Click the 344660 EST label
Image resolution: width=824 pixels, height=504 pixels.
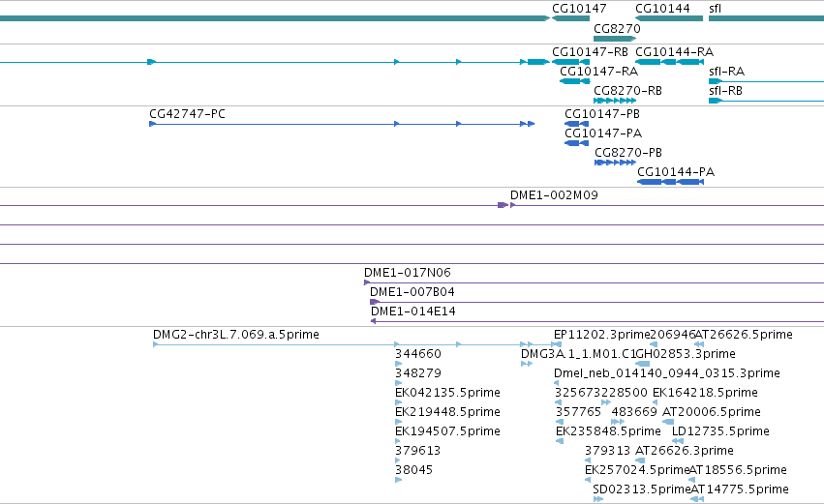click(417, 354)
